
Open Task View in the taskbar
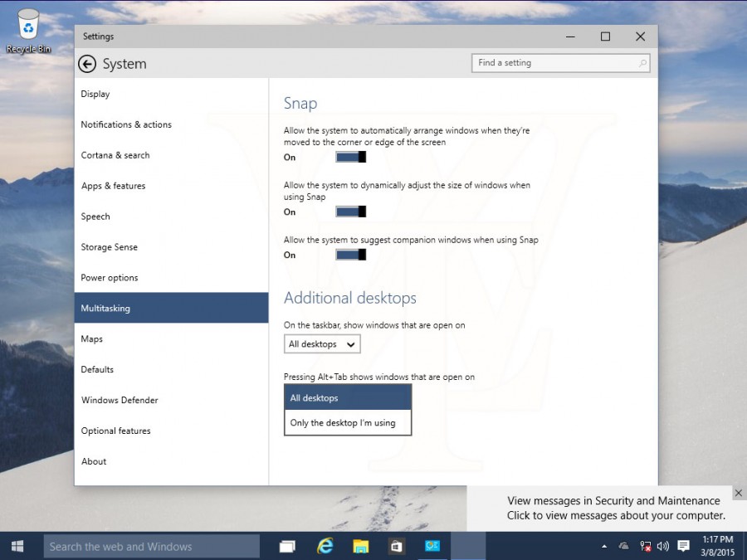point(287,547)
